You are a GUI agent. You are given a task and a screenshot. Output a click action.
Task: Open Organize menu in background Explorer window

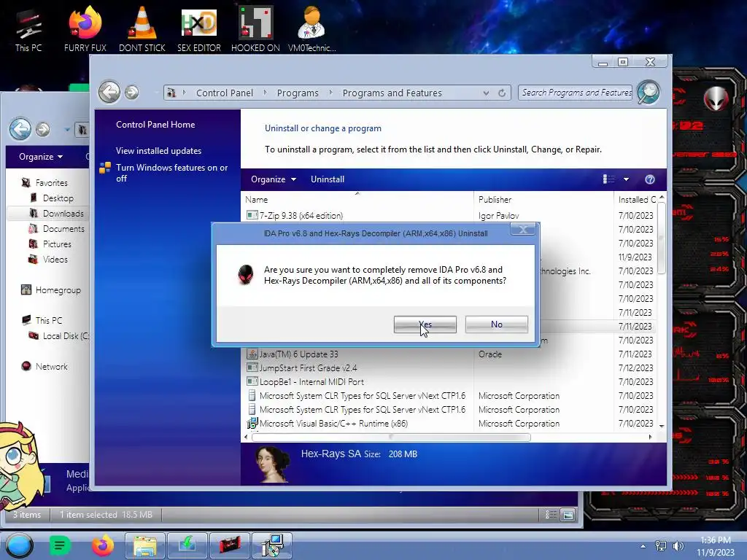41,157
